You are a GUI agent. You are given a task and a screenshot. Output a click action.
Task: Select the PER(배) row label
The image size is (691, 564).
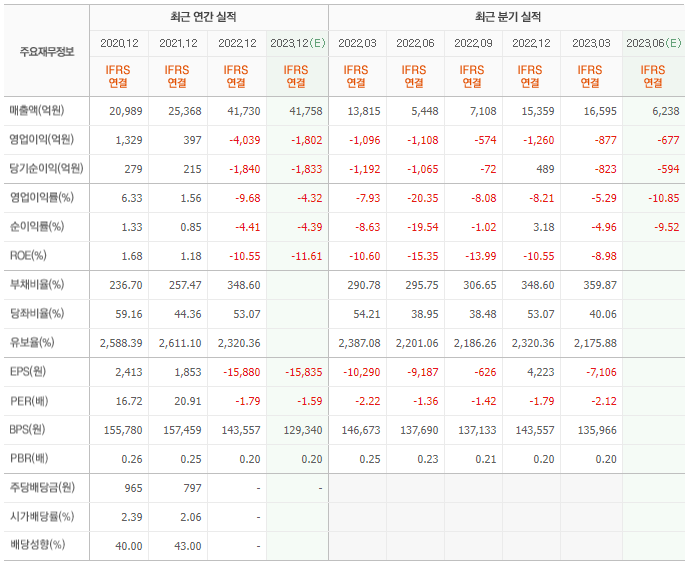pyautogui.click(x=29, y=401)
